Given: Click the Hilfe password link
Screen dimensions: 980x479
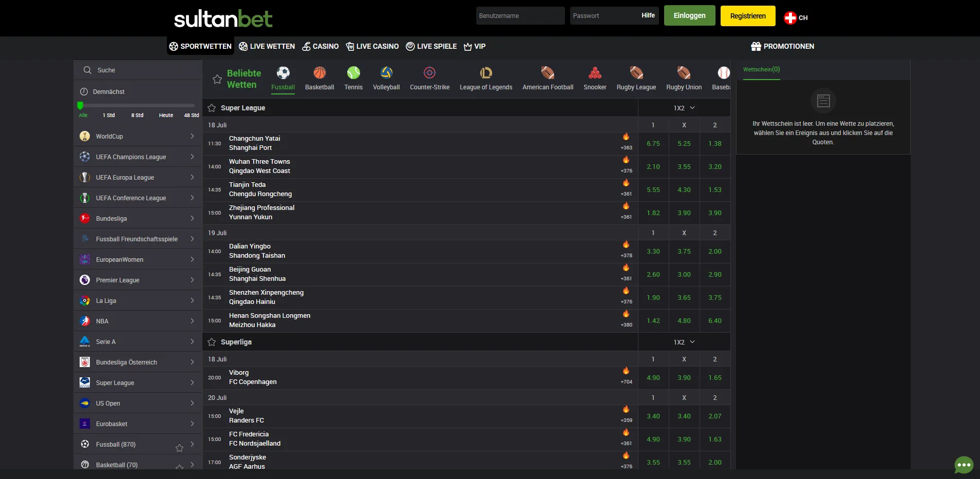Looking at the screenshot, I should [x=648, y=15].
